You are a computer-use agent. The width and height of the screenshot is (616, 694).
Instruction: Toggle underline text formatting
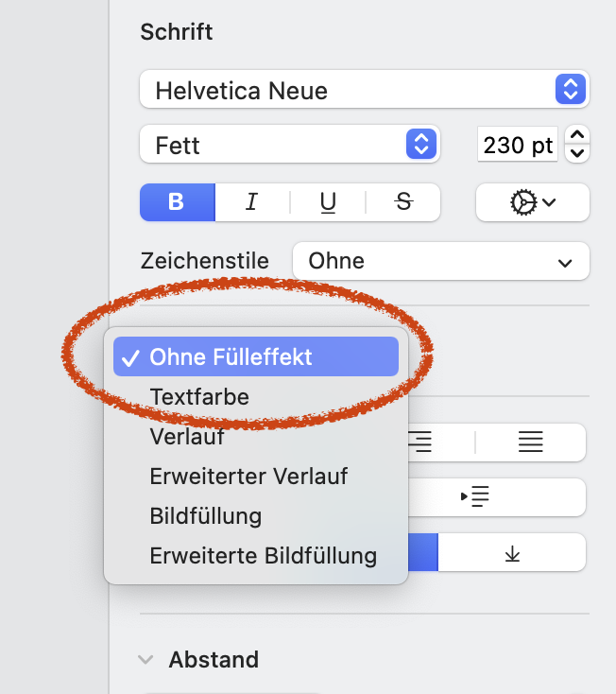tap(328, 201)
